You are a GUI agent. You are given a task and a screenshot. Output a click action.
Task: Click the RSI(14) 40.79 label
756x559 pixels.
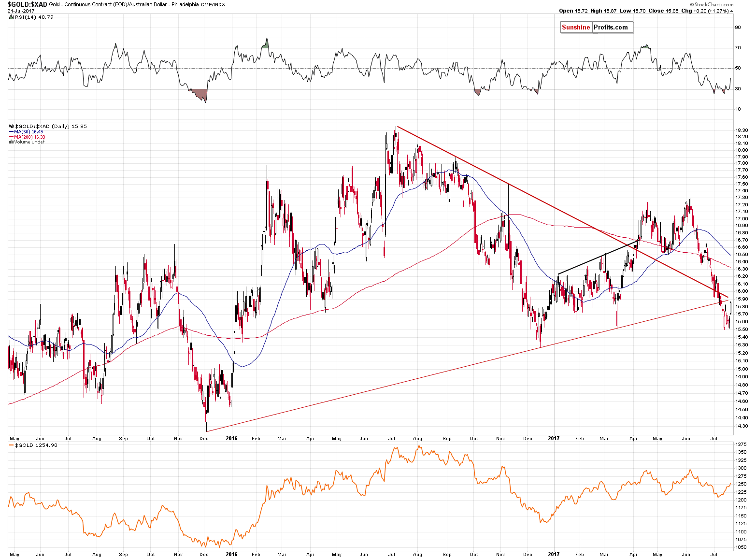coord(34,17)
